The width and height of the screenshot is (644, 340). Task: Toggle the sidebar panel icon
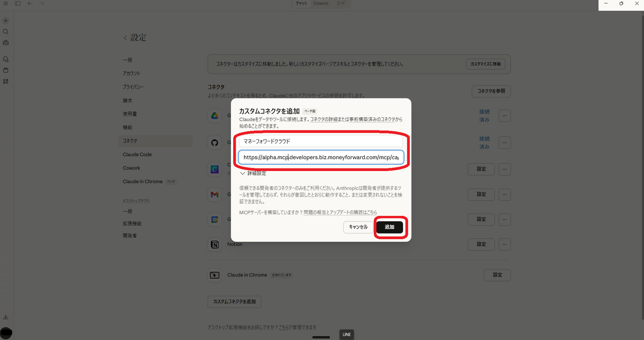[18, 3]
